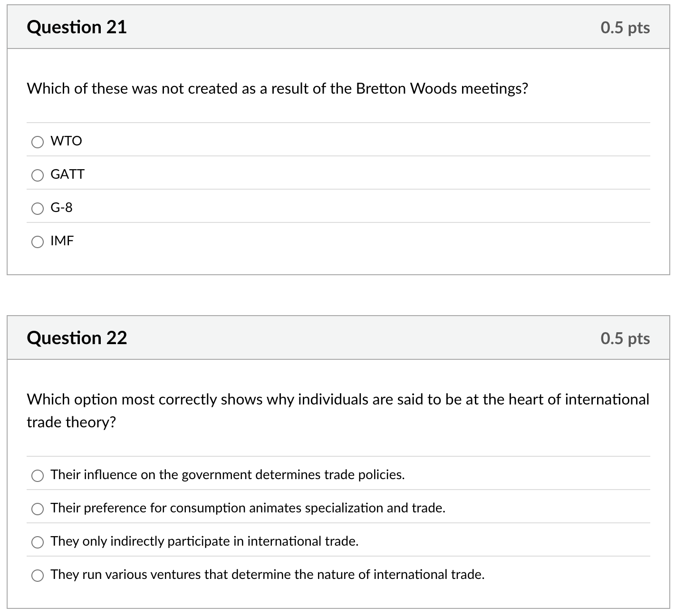This screenshot has width=675, height=616.
Task: Click the 0.5 pts label on Question 22
Action: pyautogui.click(x=625, y=338)
